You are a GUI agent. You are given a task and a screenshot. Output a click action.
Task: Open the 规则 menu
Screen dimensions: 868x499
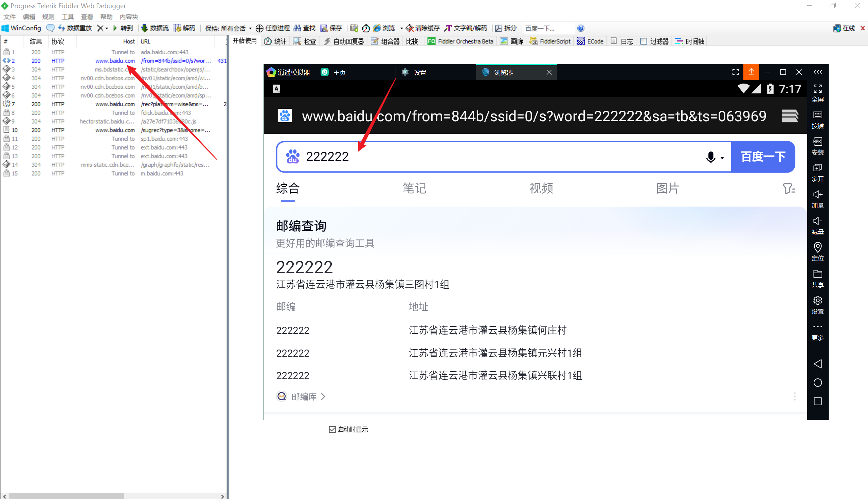click(x=48, y=17)
